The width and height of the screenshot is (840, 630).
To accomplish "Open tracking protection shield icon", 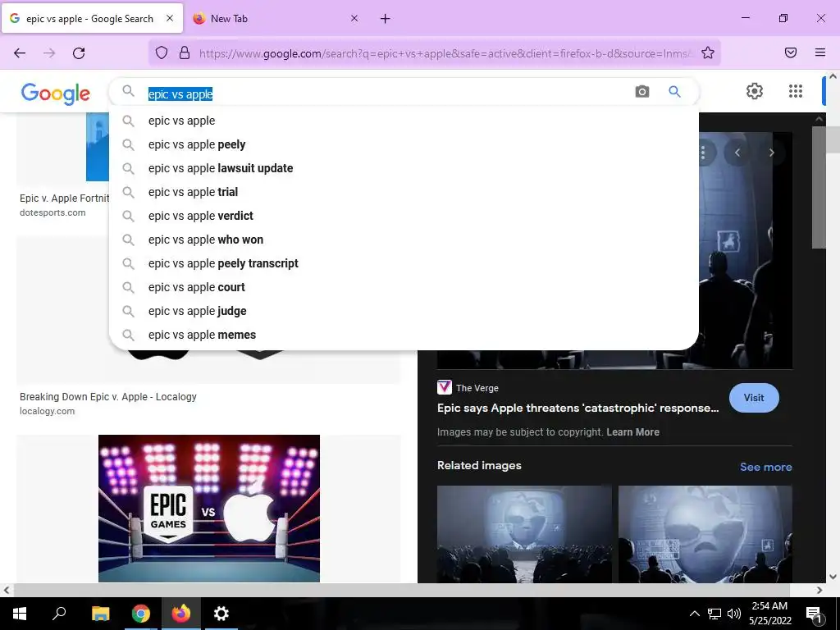I will [162, 52].
